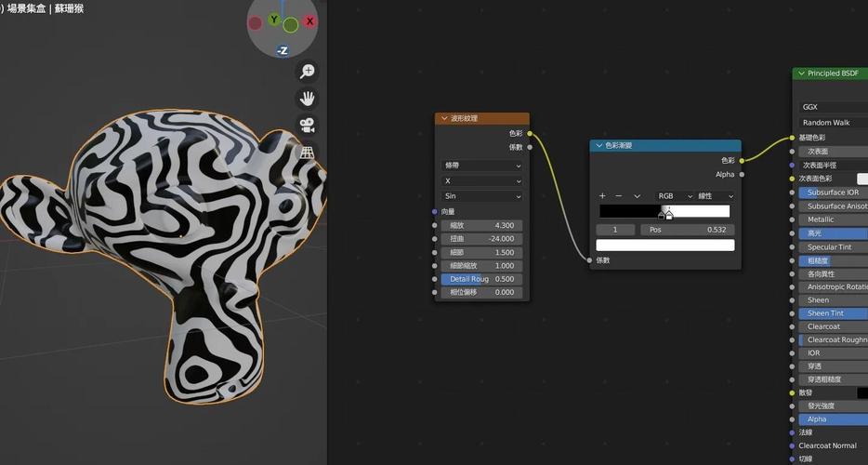Viewport: 868px width, 465px height.
Task: Click the wave texture node's yellow 色彩 output socket
Action: (530, 134)
